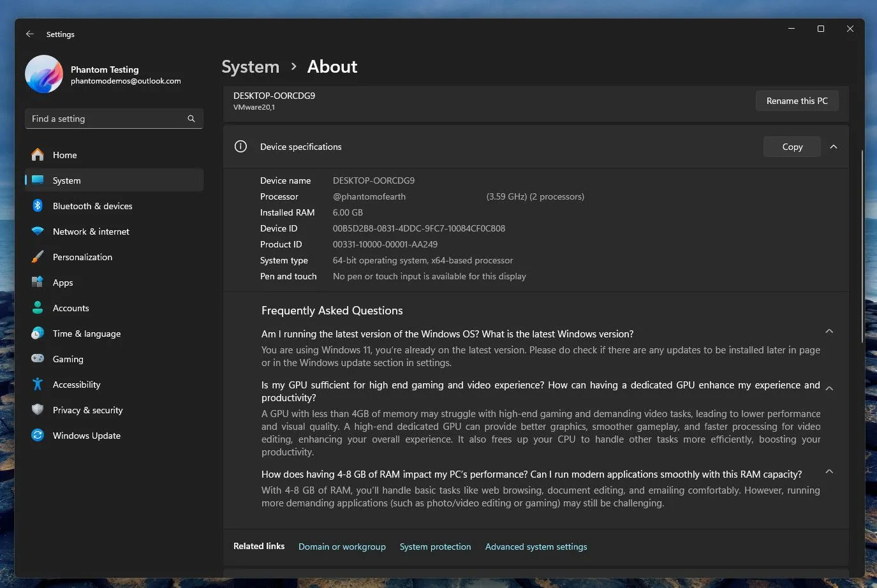The image size is (877, 588).
Task: Open Bluetooth & devices settings
Action: [x=92, y=205]
